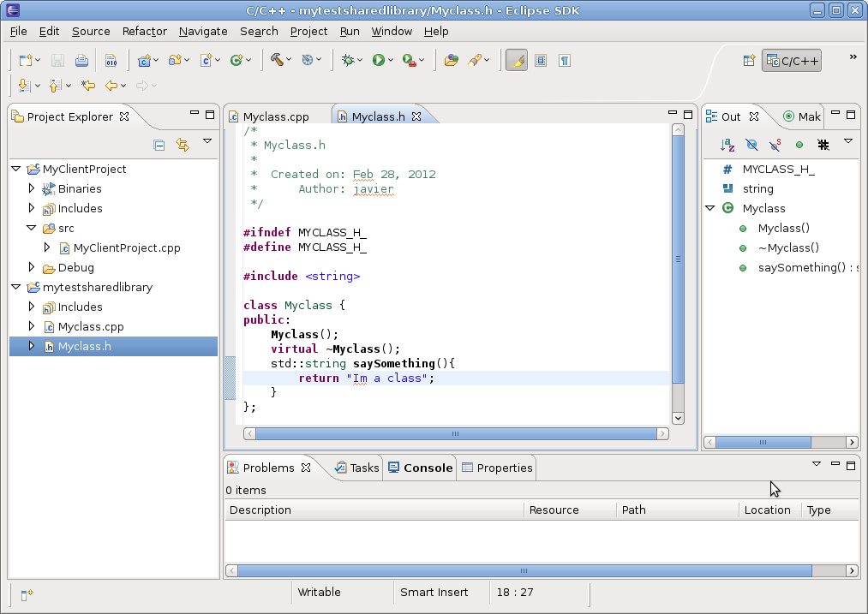Click the Next Annotation icon
Screen dimensions: 868x614
[x=24, y=85]
